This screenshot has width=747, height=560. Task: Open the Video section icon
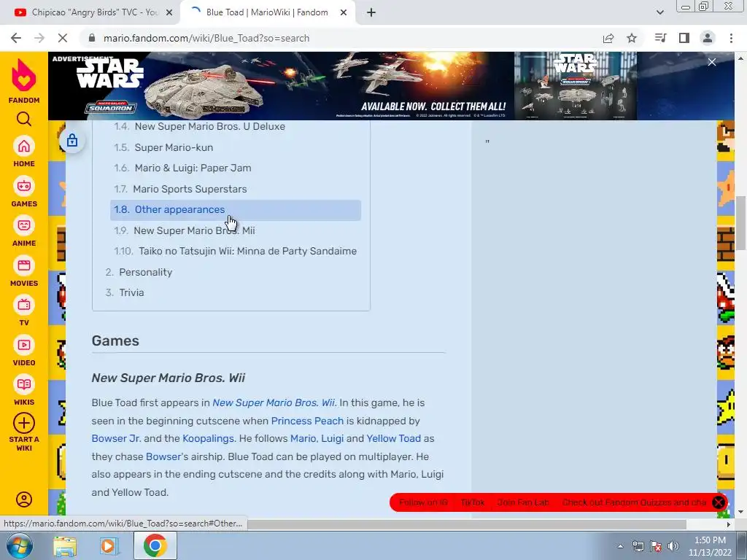pos(24,345)
